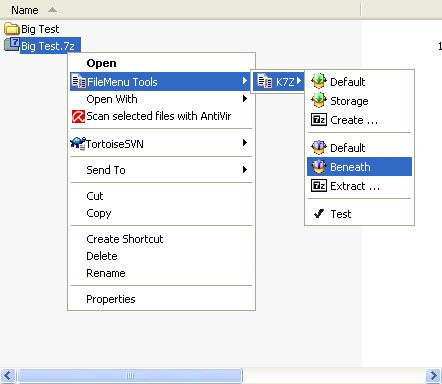Select the Extract ... option
The height and width of the screenshot is (384, 442).
[359, 186]
